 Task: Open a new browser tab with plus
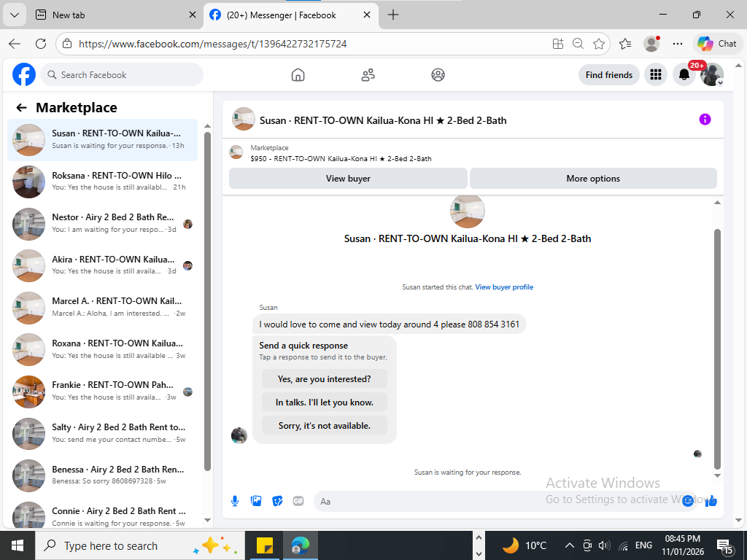tap(393, 15)
